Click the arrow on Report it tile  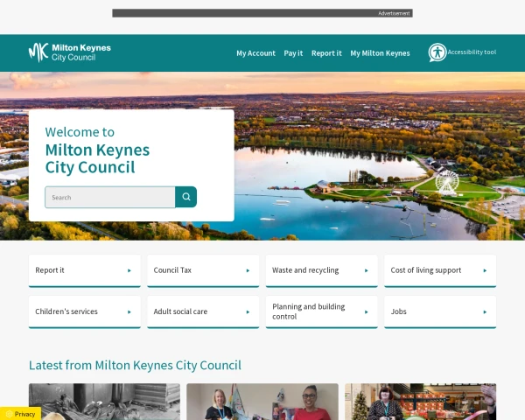tap(129, 270)
